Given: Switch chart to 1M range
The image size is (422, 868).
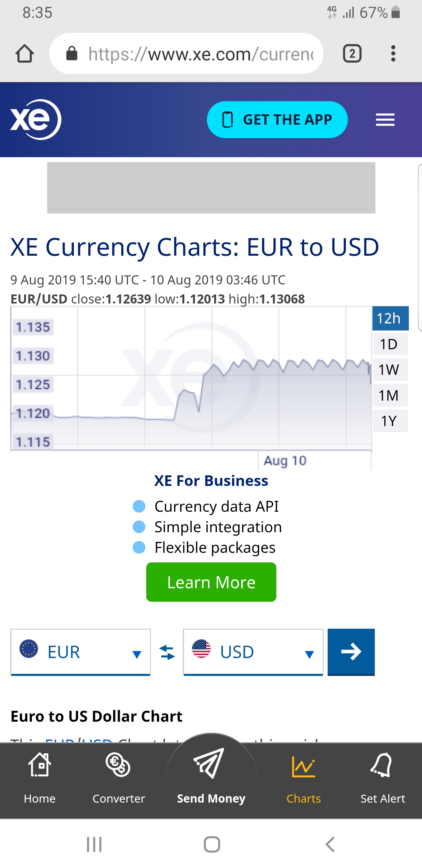Looking at the screenshot, I should coord(390,395).
